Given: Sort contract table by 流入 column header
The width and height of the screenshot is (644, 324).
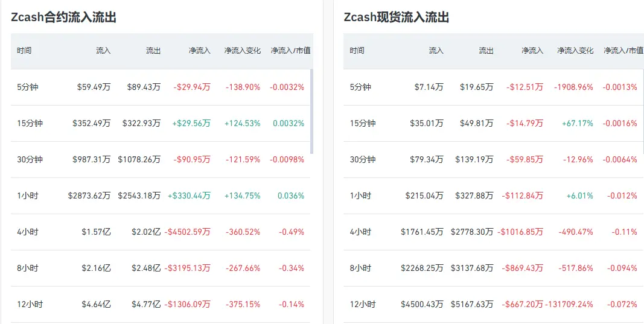Looking at the screenshot, I should (x=103, y=51).
